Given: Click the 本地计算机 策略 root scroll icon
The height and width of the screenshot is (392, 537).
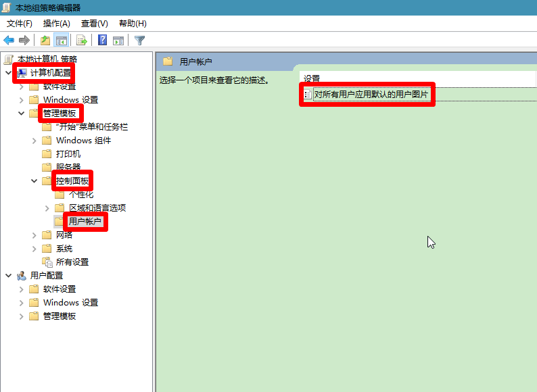Looking at the screenshot, I should (9, 59).
